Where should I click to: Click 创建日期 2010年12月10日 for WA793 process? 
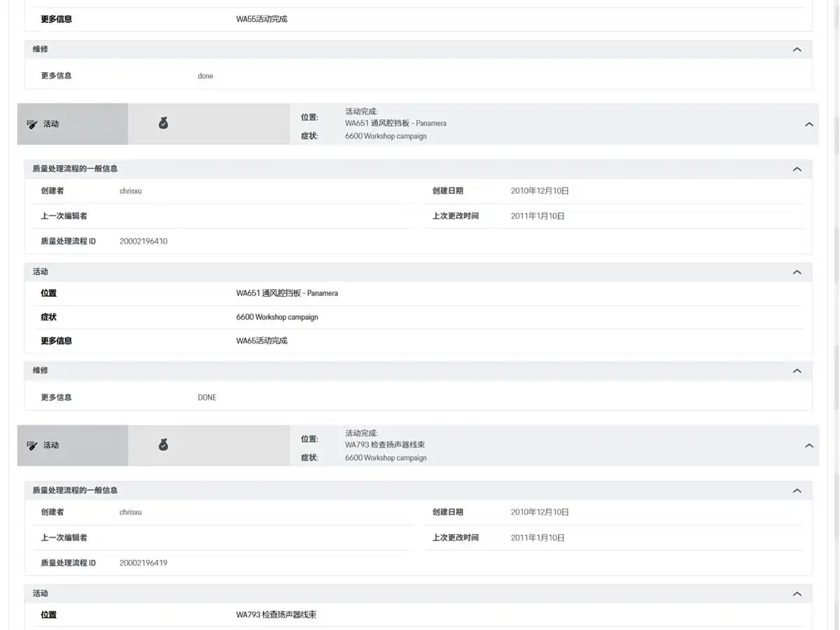[x=540, y=512]
